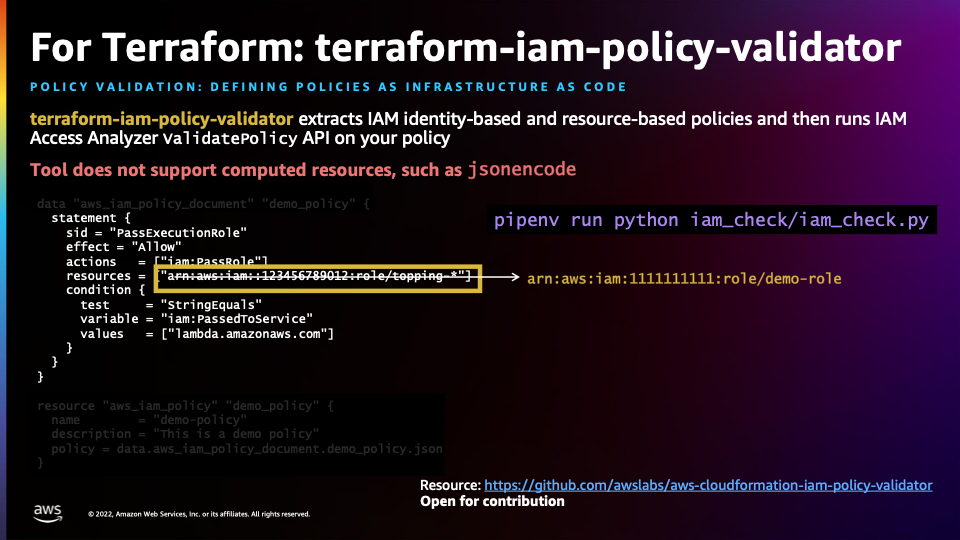Click the code line 'actions = ["iam:PassRole"]'
The image size is (960, 540).
coord(167,261)
